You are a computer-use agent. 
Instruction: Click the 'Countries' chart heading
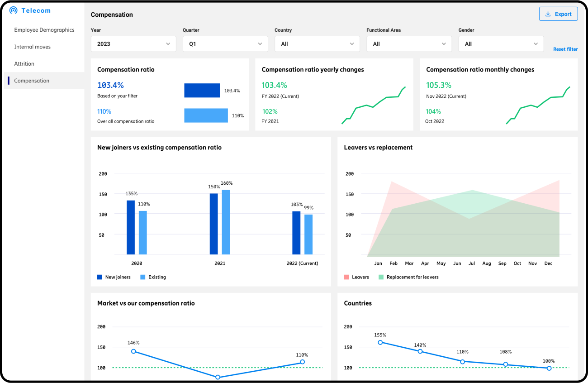coord(358,303)
